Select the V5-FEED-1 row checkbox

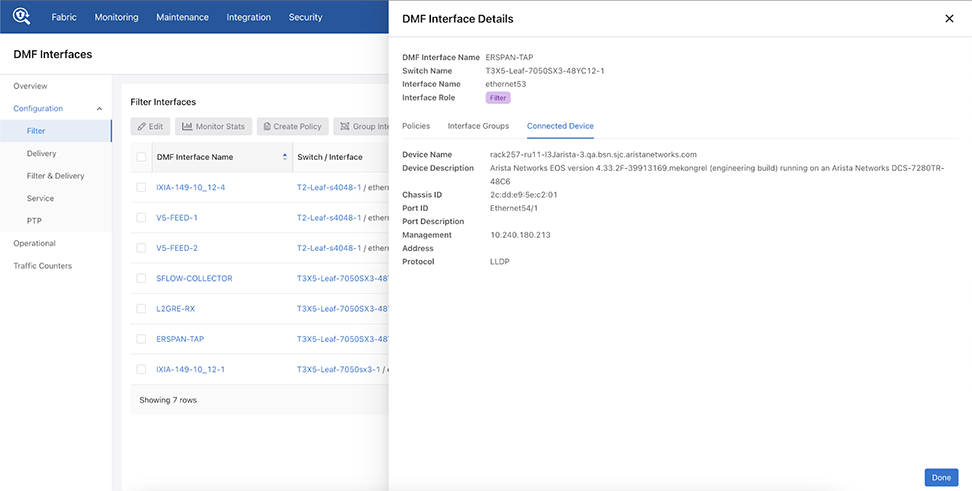141,218
